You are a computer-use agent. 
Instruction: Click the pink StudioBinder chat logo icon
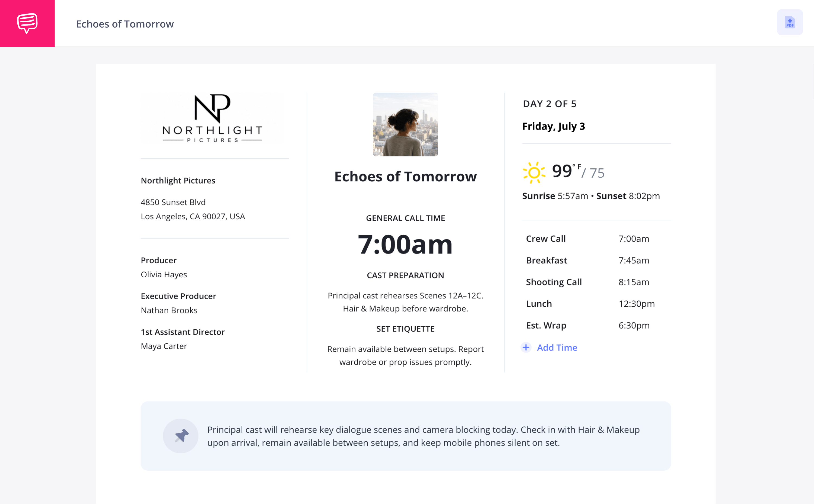tap(27, 23)
